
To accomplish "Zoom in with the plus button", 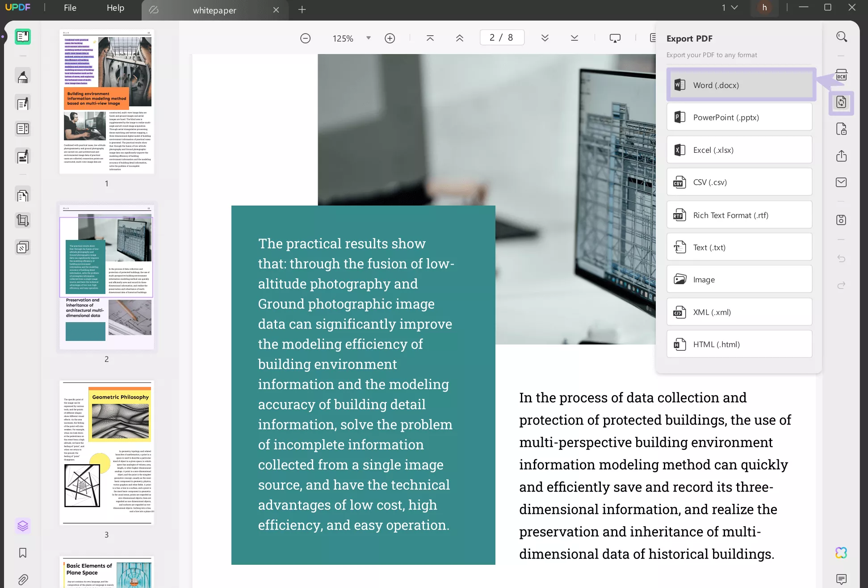I will tap(390, 38).
